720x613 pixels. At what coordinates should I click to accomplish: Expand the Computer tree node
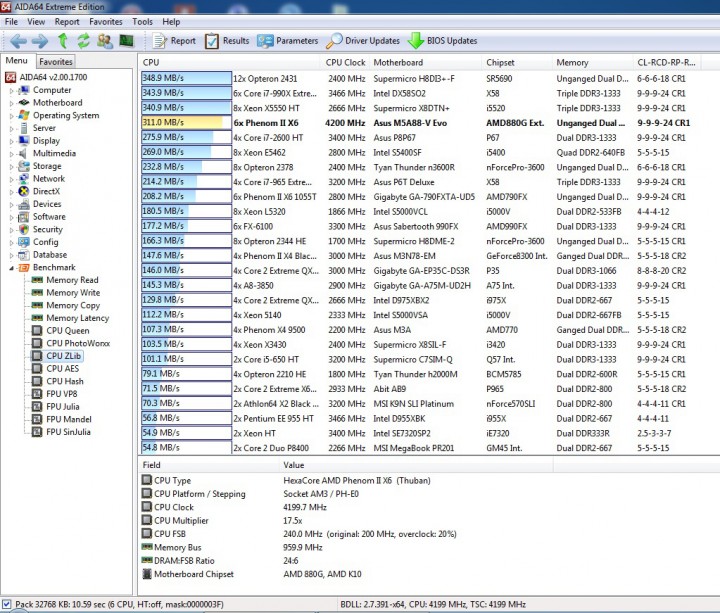[x=11, y=90]
